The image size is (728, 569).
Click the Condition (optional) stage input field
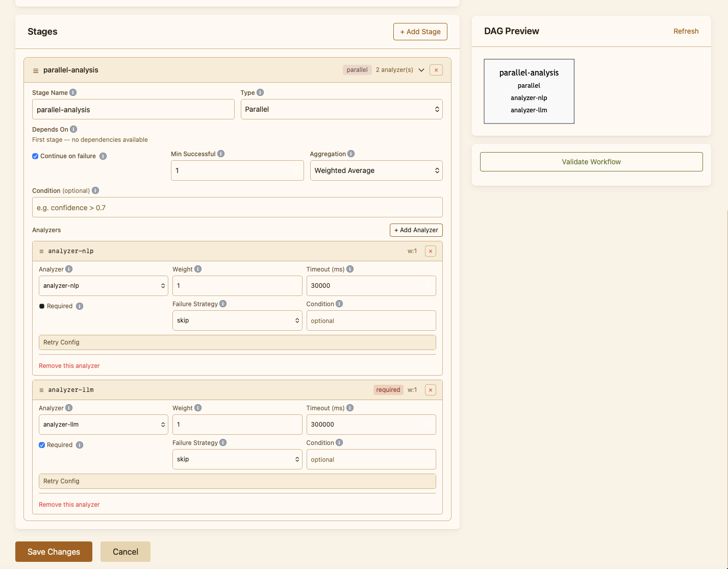pos(237,208)
